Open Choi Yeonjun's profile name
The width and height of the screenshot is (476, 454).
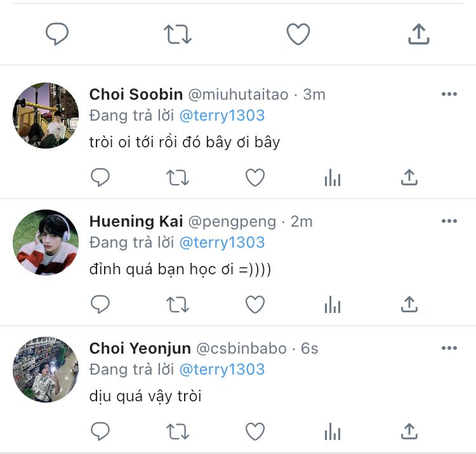pos(140,349)
